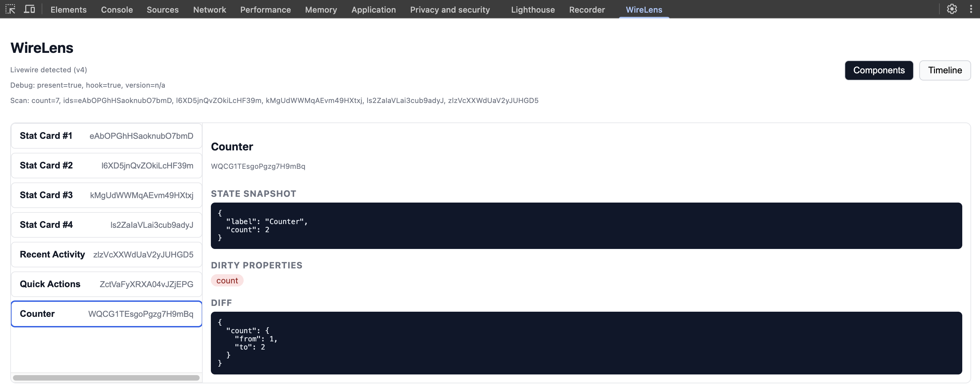Image resolution: width=980 pixels, height=384 pixels.
Task: Click the State Snapshot JSON block
Action: [586, 226]
